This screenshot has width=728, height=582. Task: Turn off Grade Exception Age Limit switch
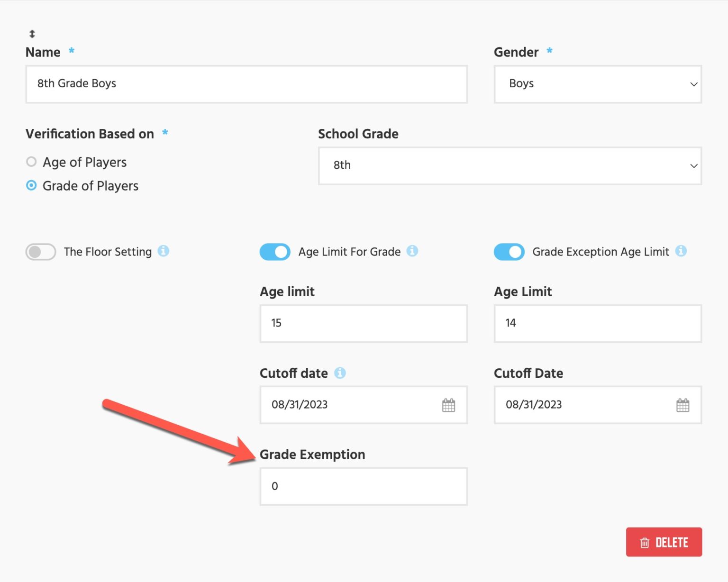coord(509,252)
